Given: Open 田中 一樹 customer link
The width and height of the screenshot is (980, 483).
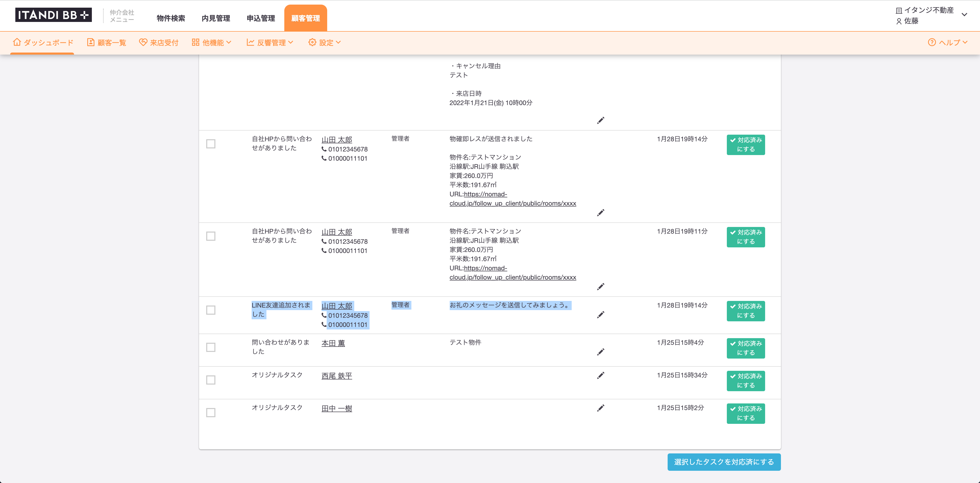Looking at the screenshot, I should (x=337, y=409).
